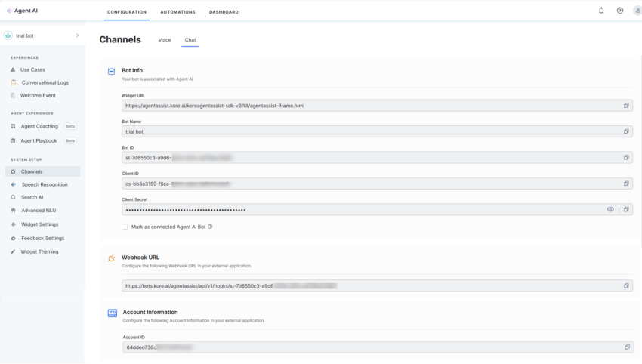The image size is (642, 364).
Task: Copy the Client ID value
Action: (x=626, y=184)
